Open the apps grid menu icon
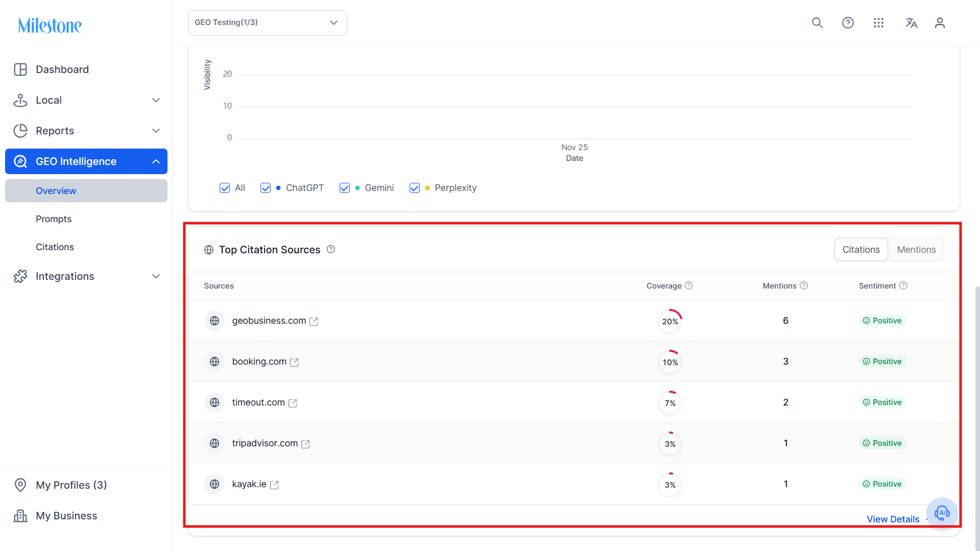This screenshot has width=980, height=551. (878, 23)
